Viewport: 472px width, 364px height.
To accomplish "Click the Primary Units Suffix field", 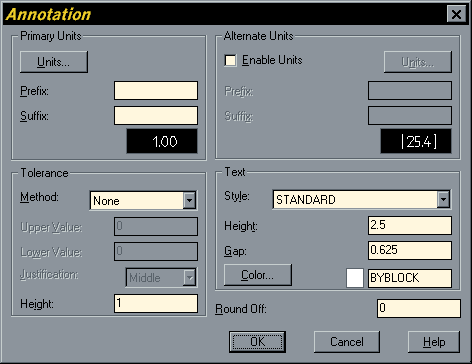I will 156,115.
